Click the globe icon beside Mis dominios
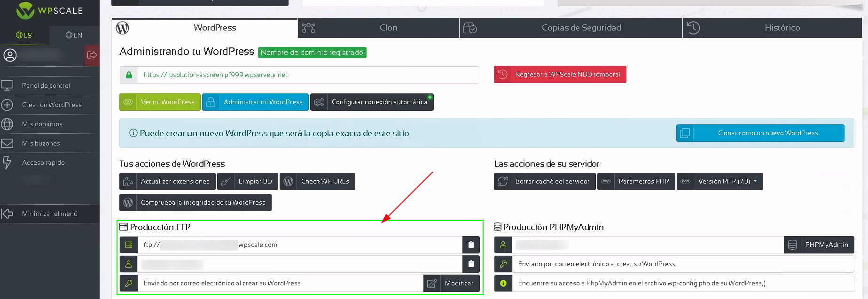 pos(7,124)
